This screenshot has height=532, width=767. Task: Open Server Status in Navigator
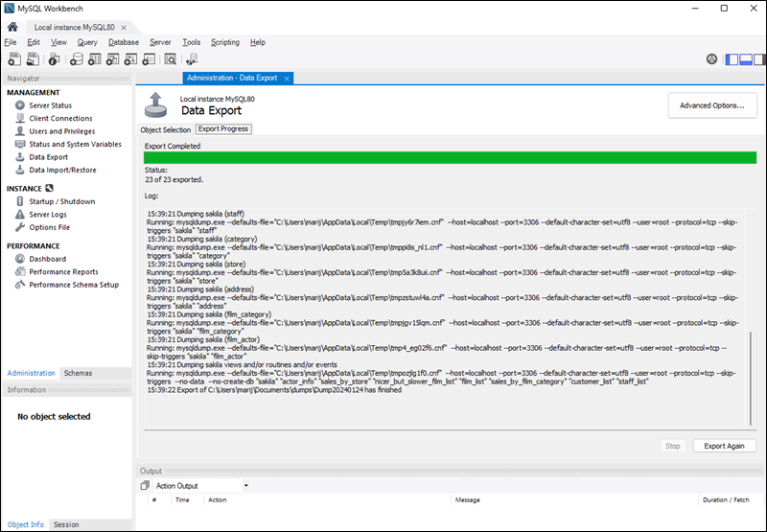pyautogui.click(x=50, y=105)
